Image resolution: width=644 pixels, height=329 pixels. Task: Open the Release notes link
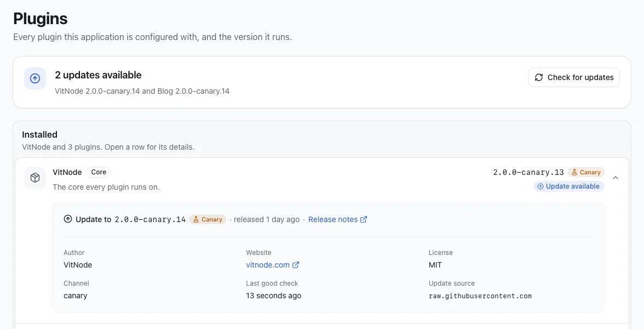pyautogui.click(x=337, y=219)
